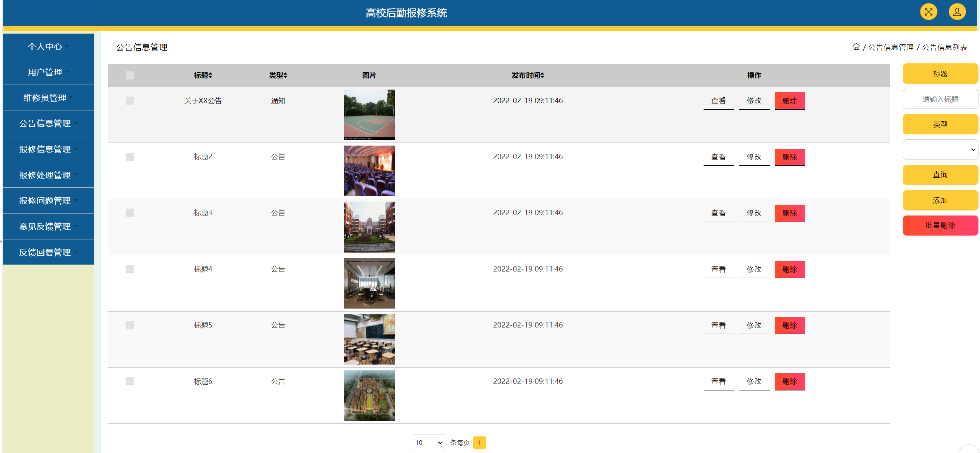This screenshot has width=980, height=453.
Task: Click the sort icon on 类型 column
Action: 286,75
